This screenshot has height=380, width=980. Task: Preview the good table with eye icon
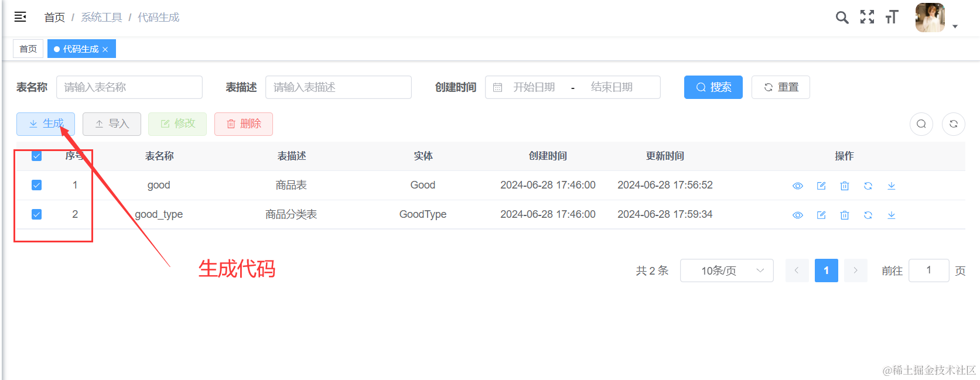tap(797, 186)
